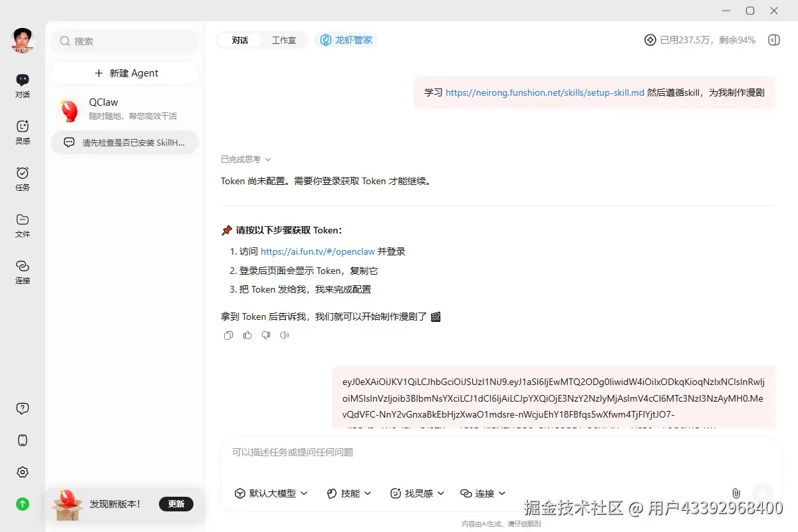This screenshot has height=532, width=798.
Task: Open the 请先检查是否已安装 SkillH... conversation
Action: pos(125,142)
